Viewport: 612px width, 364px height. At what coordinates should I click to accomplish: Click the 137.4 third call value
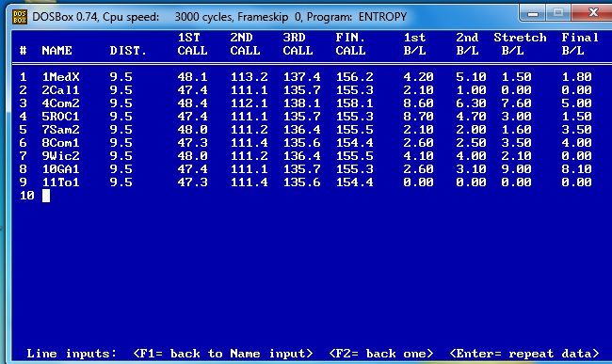301,77
